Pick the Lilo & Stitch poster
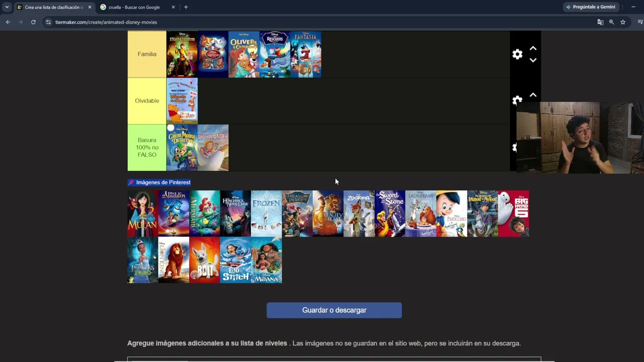 tap(235, 260)
